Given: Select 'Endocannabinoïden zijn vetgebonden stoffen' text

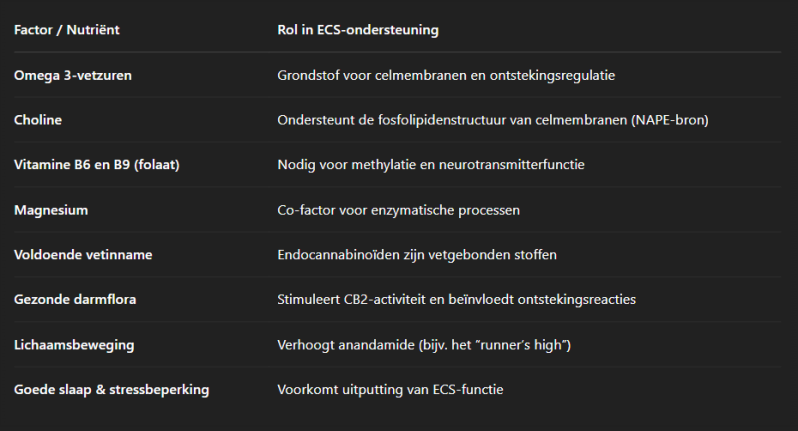Looking at the screenshot, I should click(x=417, y=255).
